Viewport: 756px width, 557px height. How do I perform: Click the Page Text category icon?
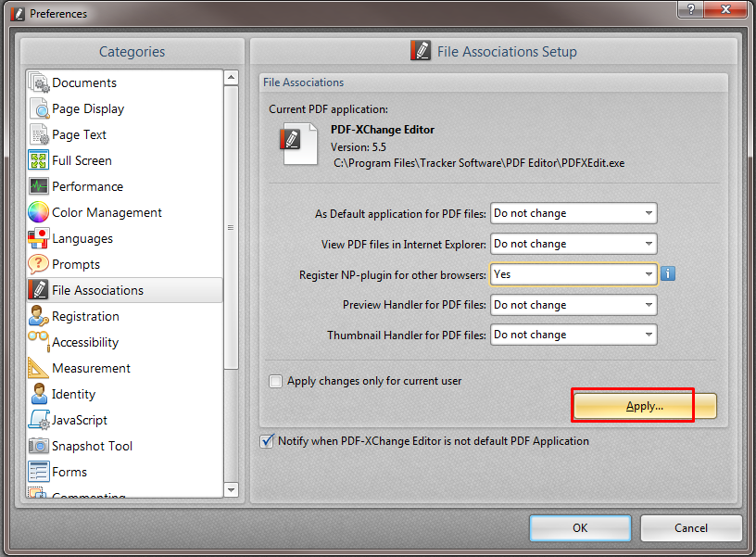point(39,134)
